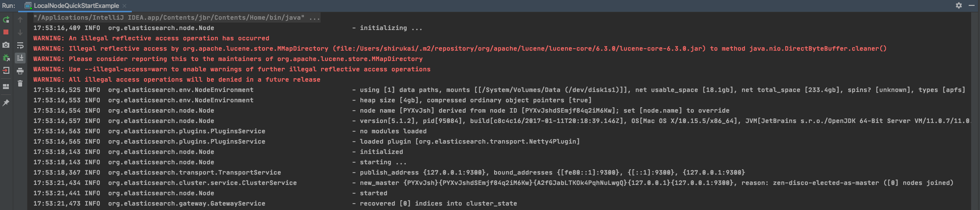Click the console vertical scrollbar
The image size is (980, 210).
tap(975, 111)
